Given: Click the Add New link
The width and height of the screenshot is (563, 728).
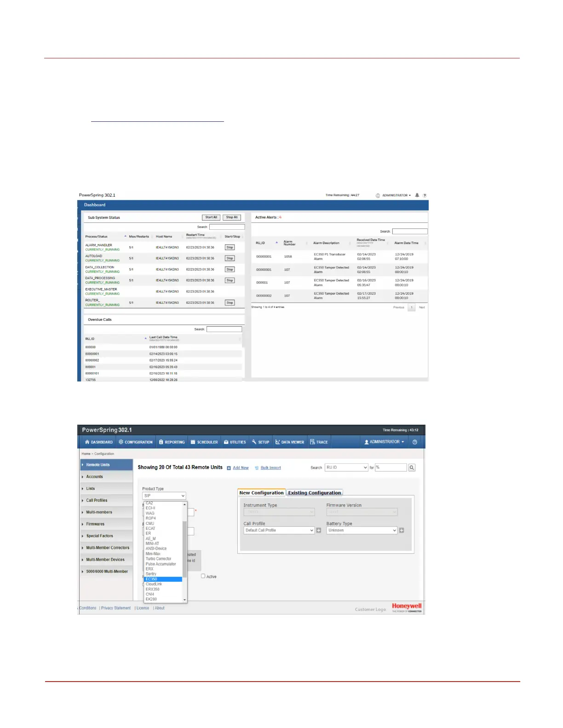Looking at the screenshot, I should (x=241, y=468).
